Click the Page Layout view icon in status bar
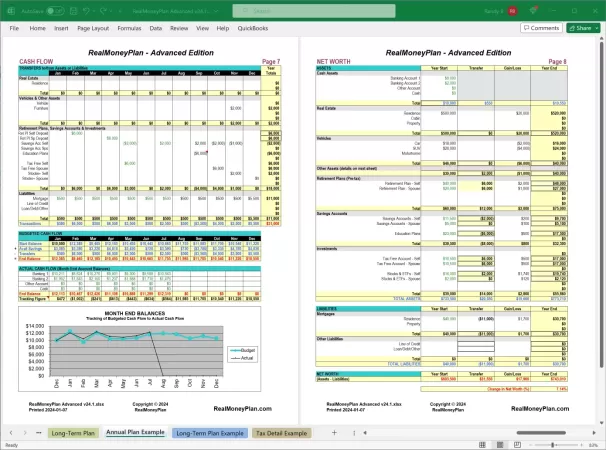Screen dimensions: 606x450 500,444
